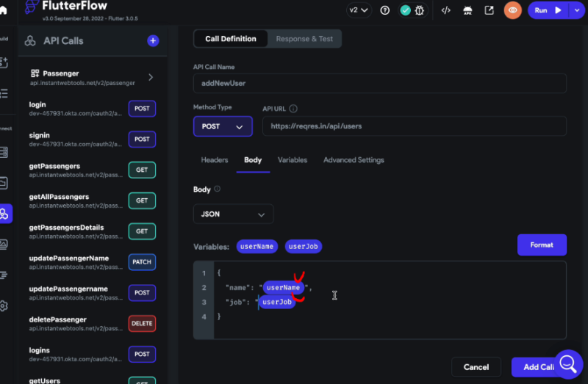Switch to the Response & Test tab
Screen dimensions: 588x384
tap(304, 39)
